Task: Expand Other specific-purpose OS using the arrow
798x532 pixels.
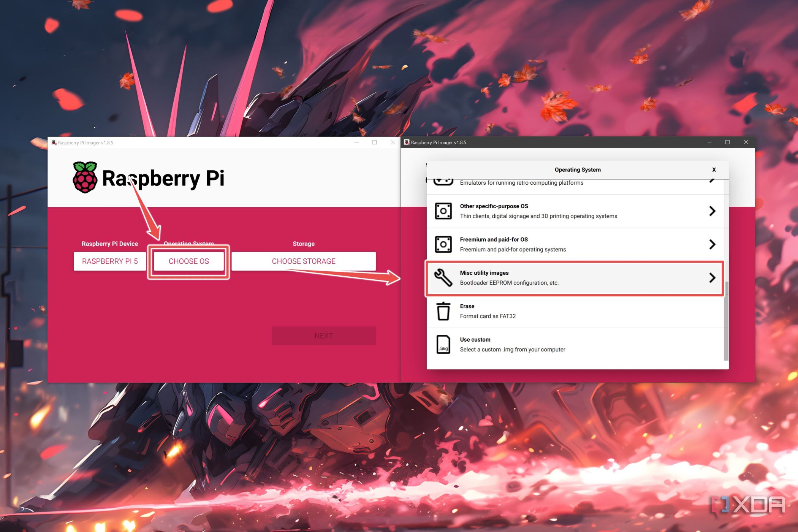Action: pos(712,211)
